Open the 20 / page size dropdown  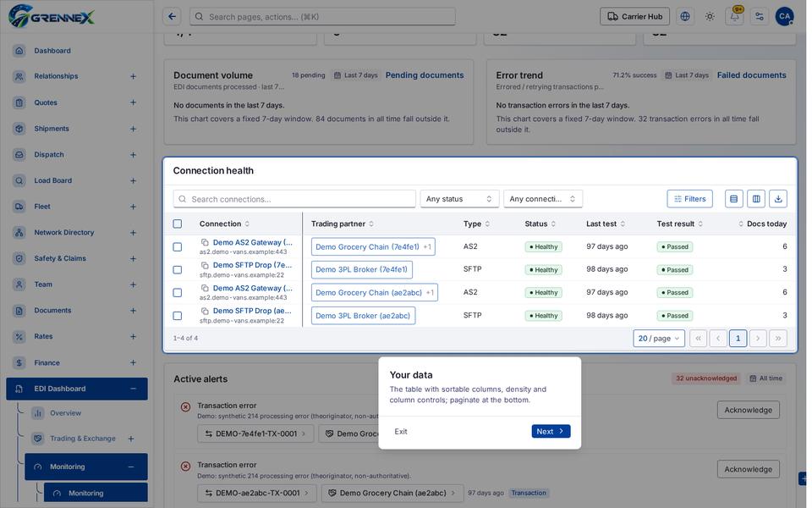[659, 339]
